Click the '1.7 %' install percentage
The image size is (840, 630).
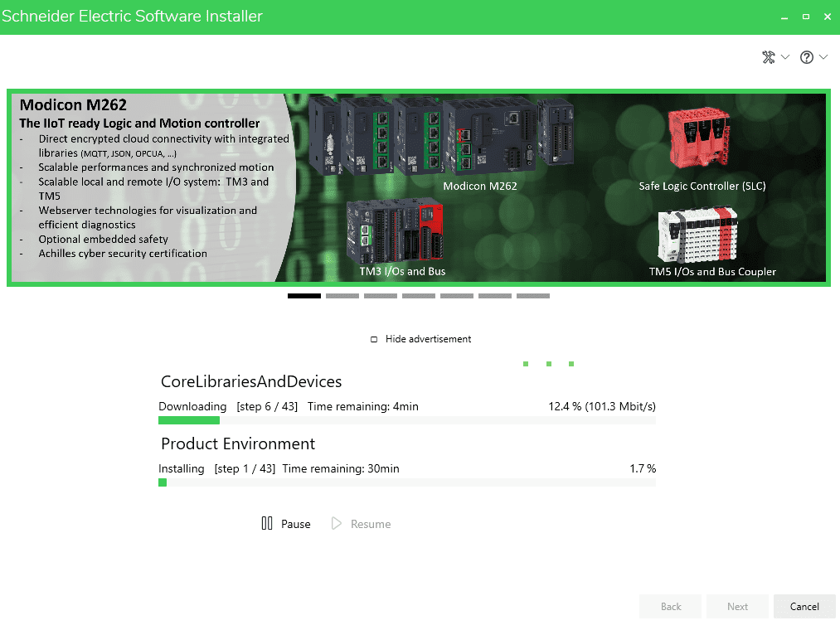[x=643, y=468]
